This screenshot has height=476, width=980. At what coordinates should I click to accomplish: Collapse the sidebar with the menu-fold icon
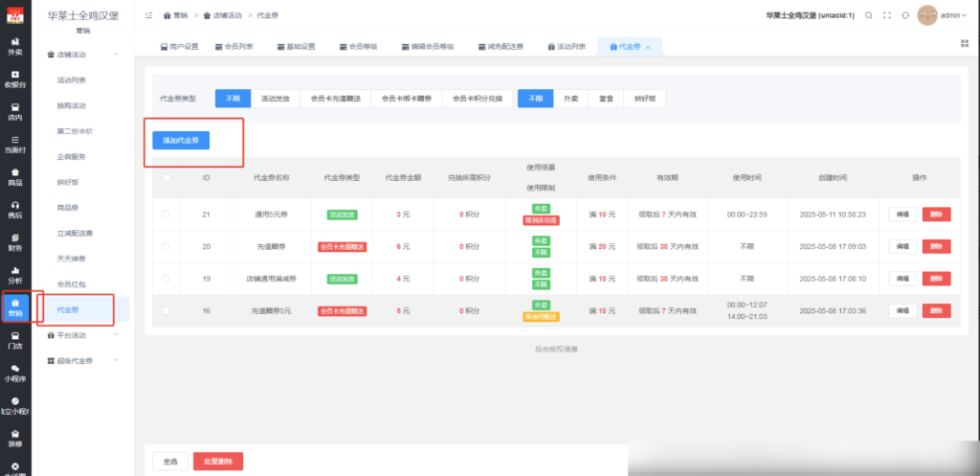click(x=148, y=15)
